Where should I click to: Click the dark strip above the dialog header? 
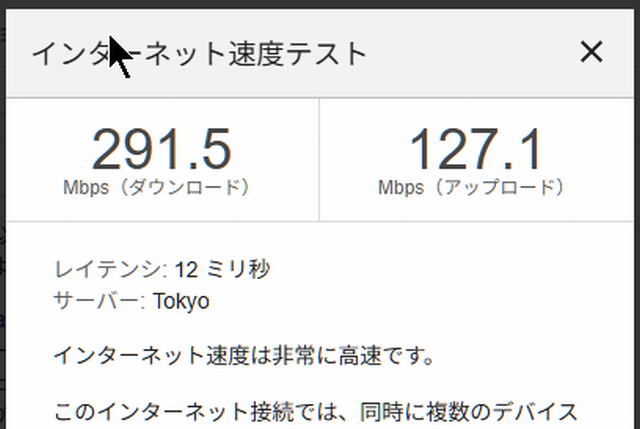point(320,5)
